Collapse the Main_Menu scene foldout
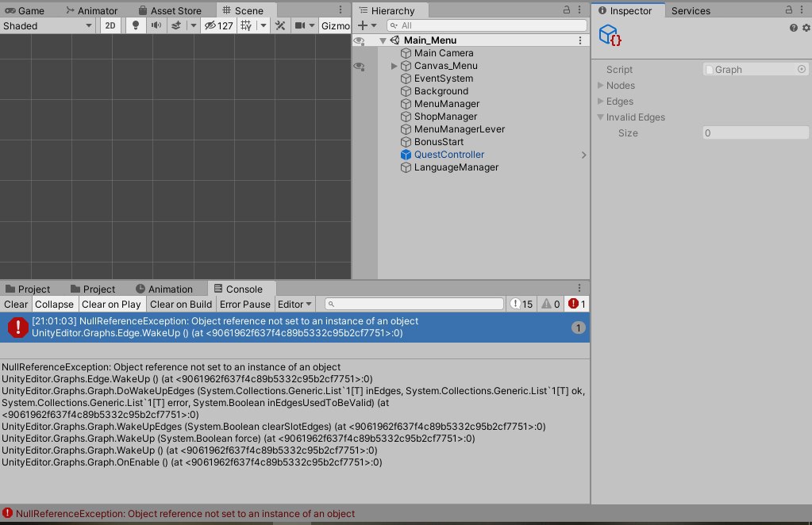The width and height of the screenshot is (812, 525). tap(383, 40)
